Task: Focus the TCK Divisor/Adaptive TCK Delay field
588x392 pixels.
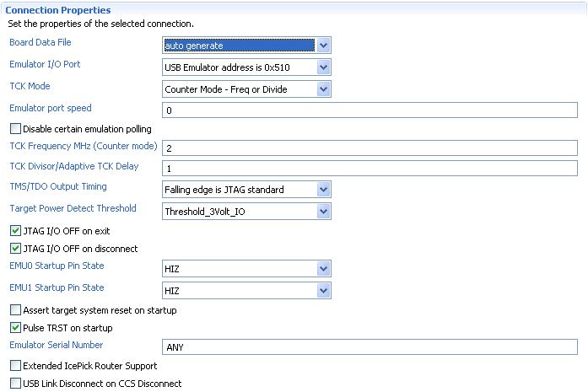Action: pyautogui.click(x=370, y=168)
